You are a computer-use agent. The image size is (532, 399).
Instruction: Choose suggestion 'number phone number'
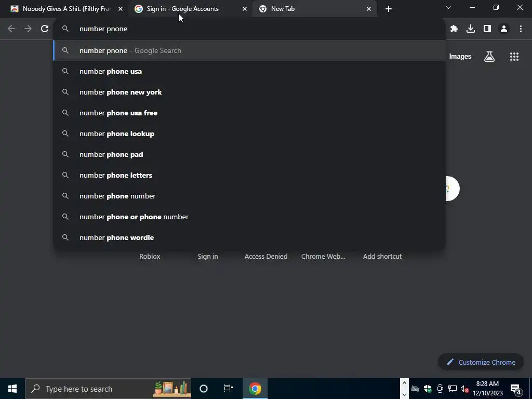click(249, 196)
